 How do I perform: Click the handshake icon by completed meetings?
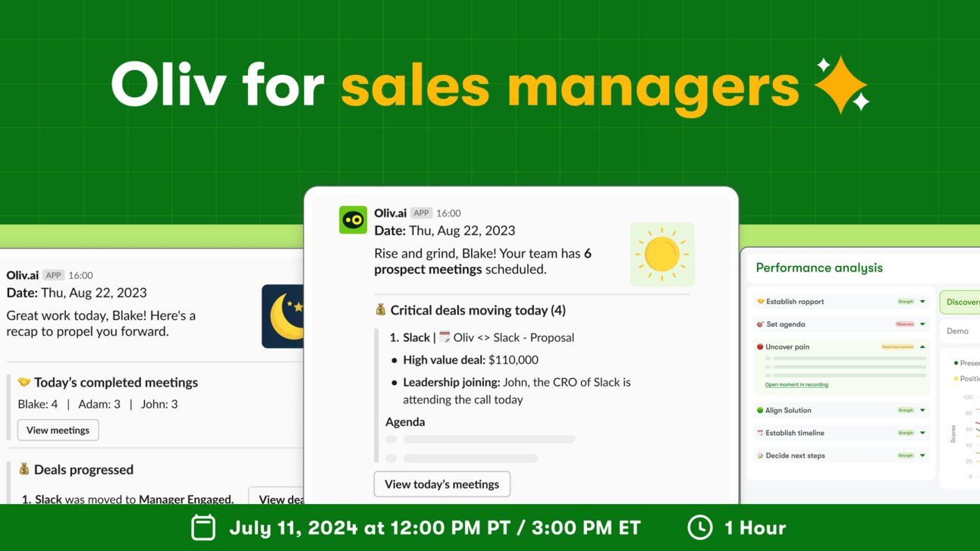(x=24, y=382)
